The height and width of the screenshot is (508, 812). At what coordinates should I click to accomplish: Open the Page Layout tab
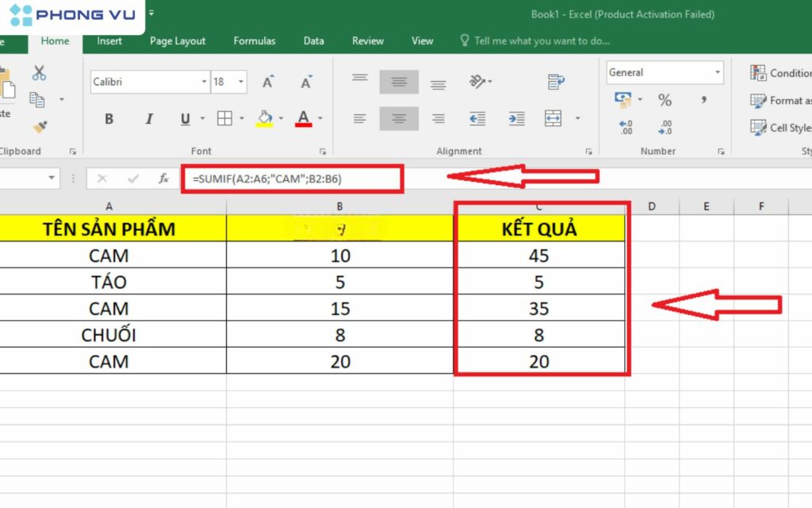coord(178,41)
